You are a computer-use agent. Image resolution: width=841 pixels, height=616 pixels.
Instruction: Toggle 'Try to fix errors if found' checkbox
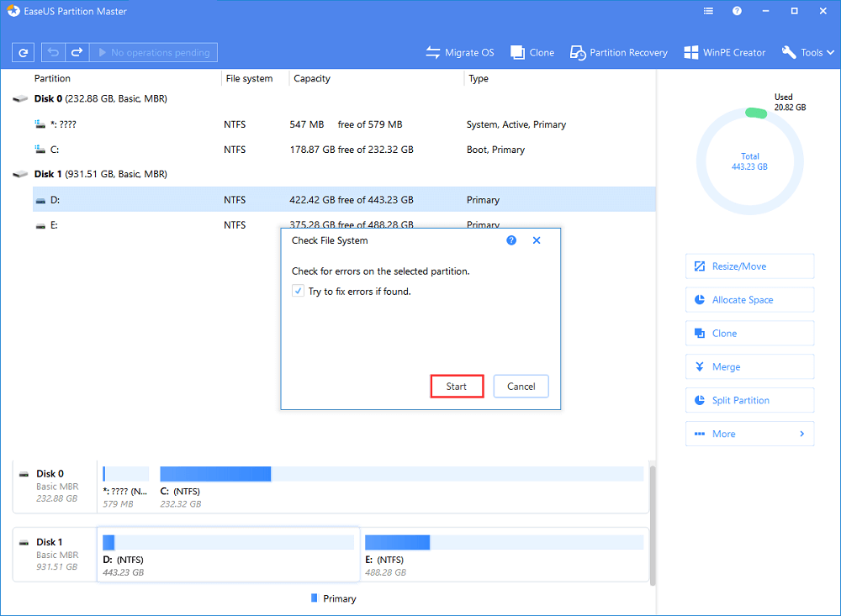point(298,291)
